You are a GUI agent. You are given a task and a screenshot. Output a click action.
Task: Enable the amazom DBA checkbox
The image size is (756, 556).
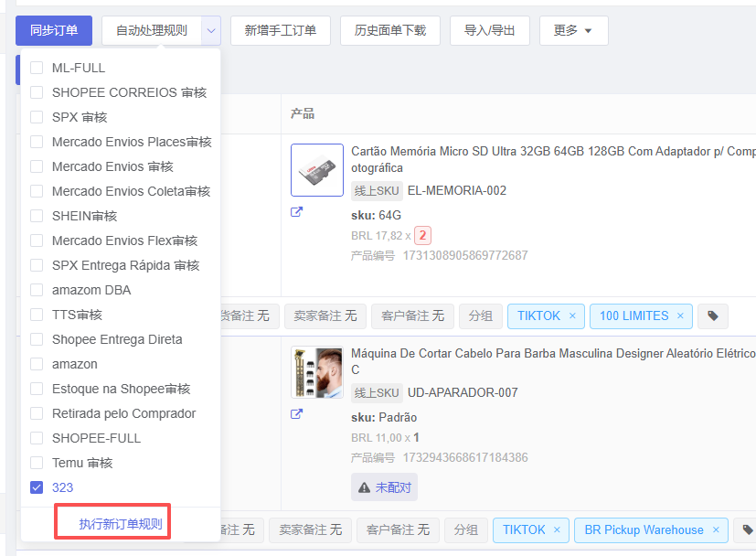(x=37, y=290)
